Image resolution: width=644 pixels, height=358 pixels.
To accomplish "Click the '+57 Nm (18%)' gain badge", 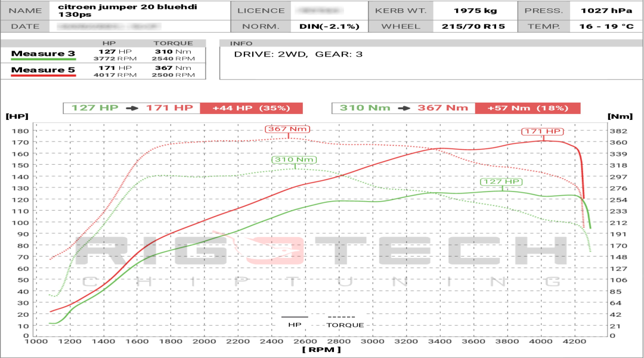I will click(528, 108).
